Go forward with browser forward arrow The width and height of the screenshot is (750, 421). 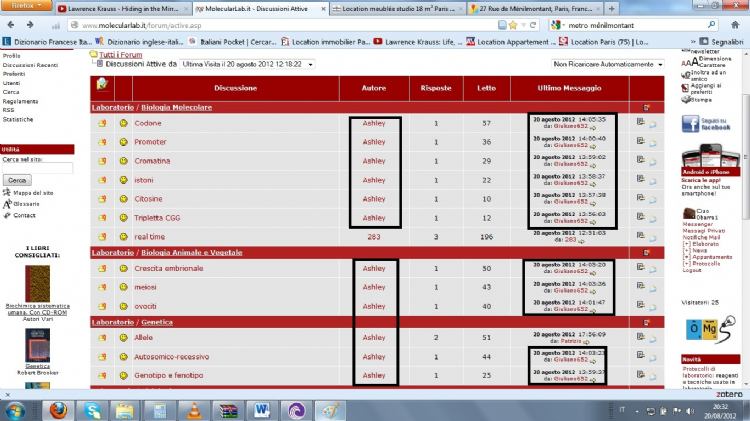click(30, 25)
